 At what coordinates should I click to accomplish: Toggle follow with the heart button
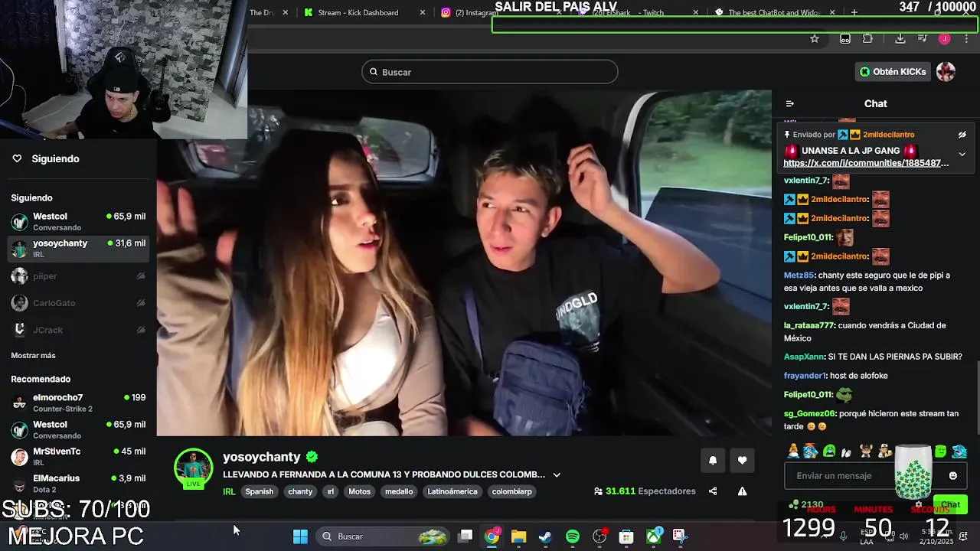pos(742,460)
